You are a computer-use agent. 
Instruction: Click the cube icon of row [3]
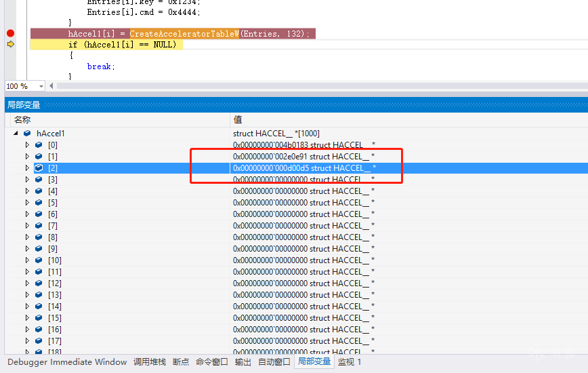point(39,179)
